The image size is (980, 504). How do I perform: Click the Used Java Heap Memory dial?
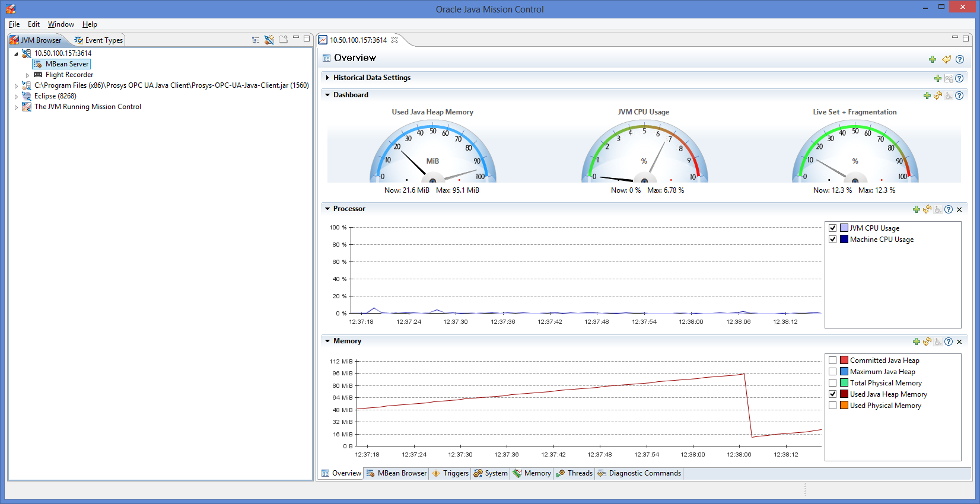pos(433,151)
